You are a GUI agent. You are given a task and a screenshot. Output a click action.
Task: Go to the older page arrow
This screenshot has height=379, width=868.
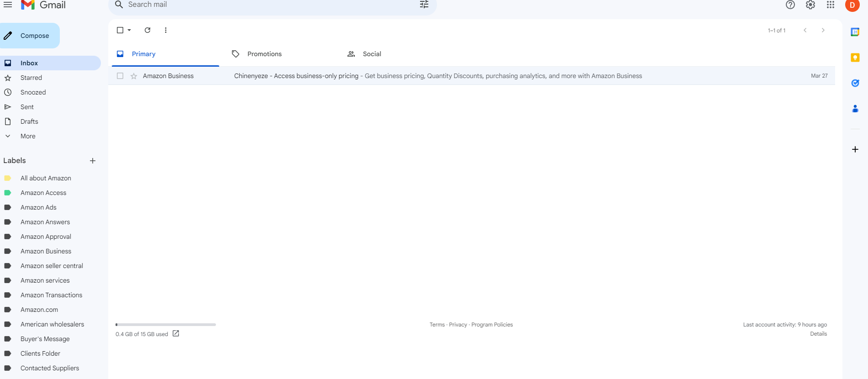[823, 30]
